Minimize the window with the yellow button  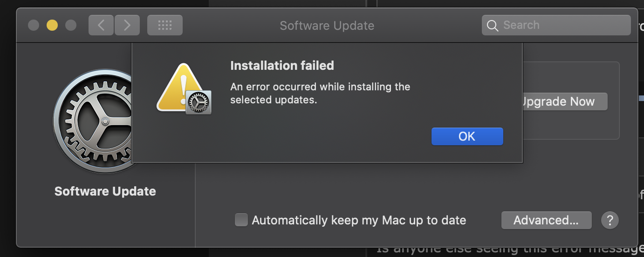[52, 25]
